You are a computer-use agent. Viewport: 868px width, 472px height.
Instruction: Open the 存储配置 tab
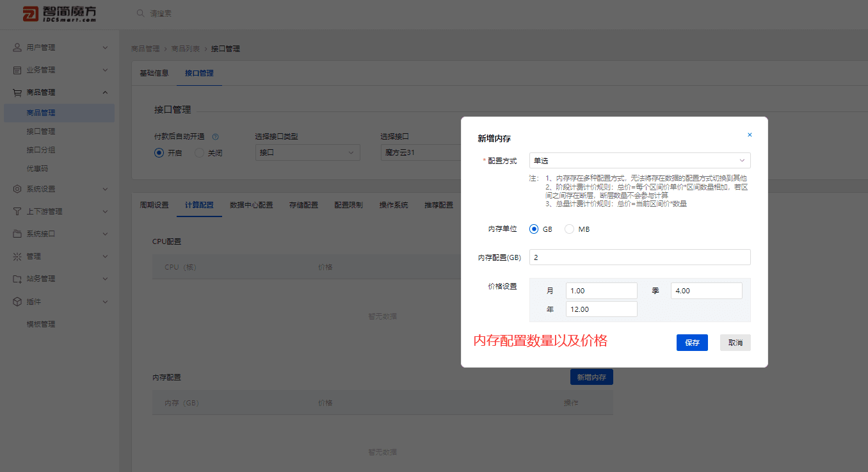point(303,205)
